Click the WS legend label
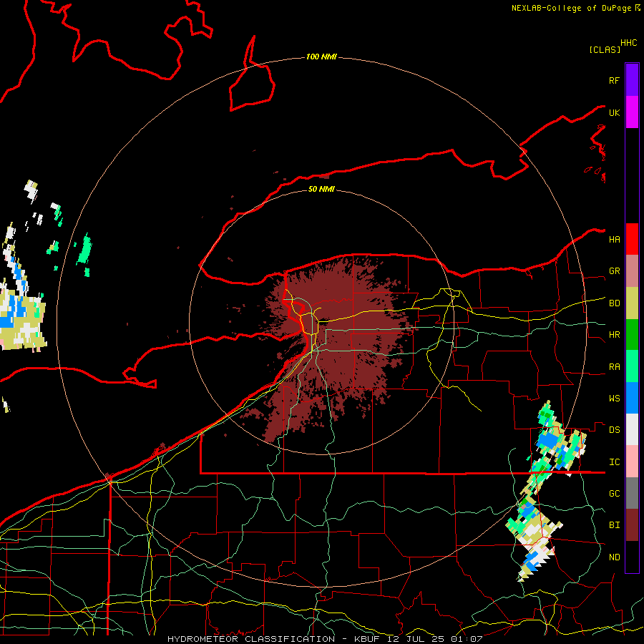Image resolution: width=644 pixels, height=644 pixels. (x=614, y=399)
